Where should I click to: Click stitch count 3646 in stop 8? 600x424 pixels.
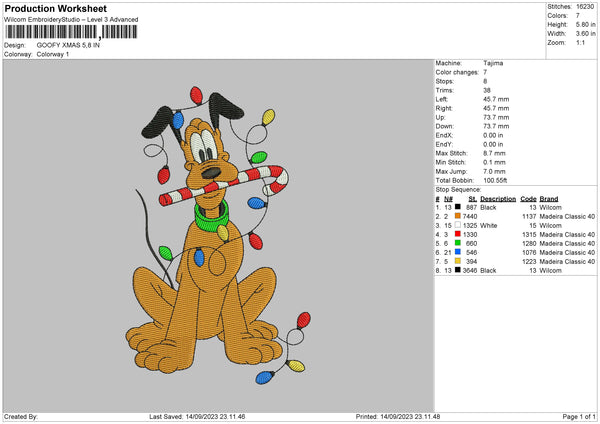coord(470,270)
